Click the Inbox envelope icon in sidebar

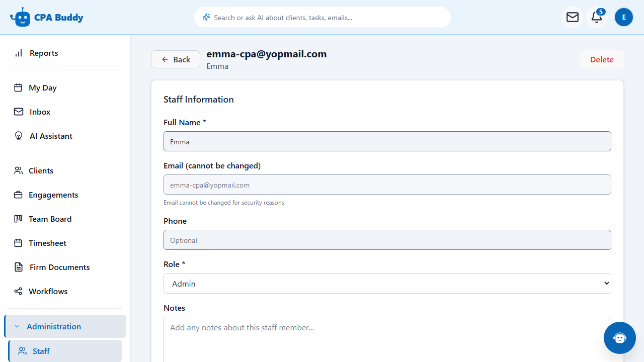(19, 112)
